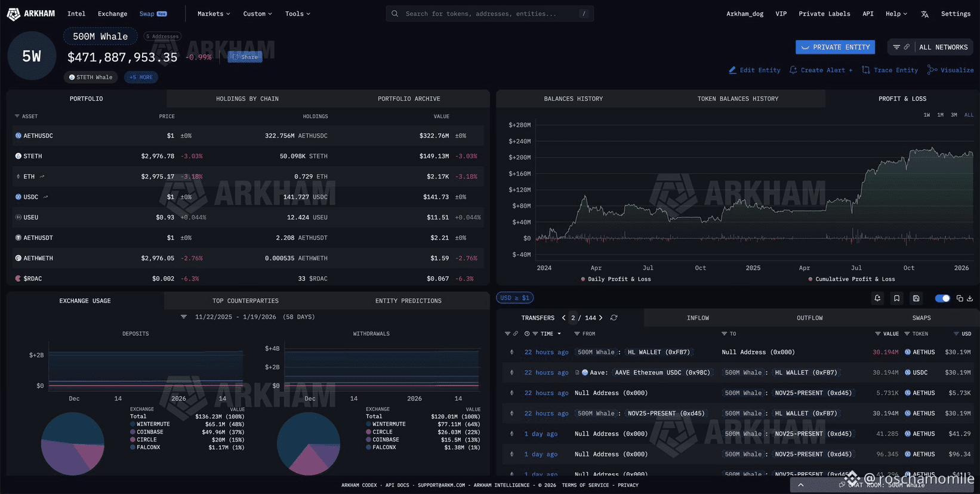Open API Docs footer link
The image size is (980, 494).
397,486
